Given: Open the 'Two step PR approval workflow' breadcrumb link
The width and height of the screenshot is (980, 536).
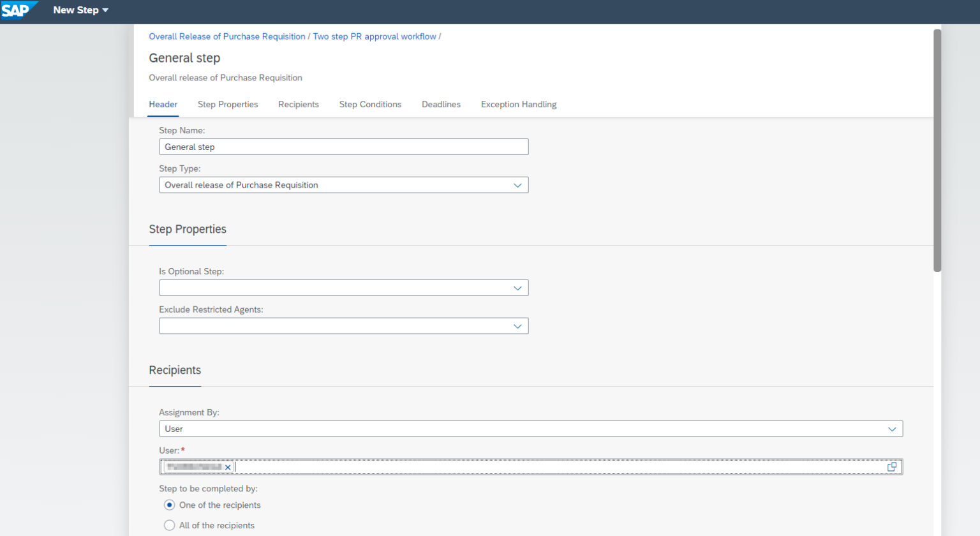Looking at the screenshot, I should point(375,36).
